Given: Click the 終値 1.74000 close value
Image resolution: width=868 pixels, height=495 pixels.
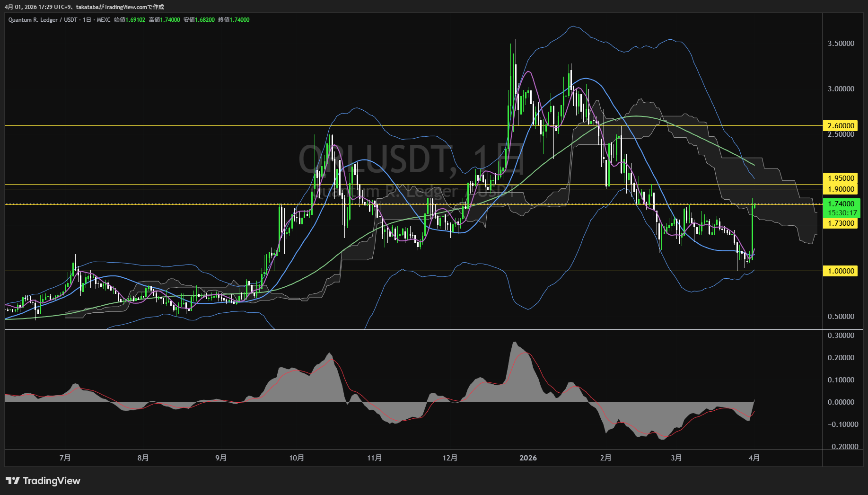Looking at the screenshot, I should (234, 20).
